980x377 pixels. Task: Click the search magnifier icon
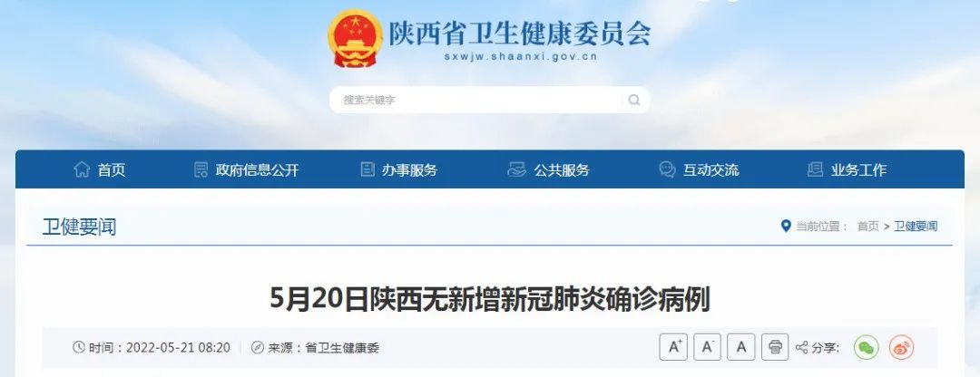click(633, 100)
